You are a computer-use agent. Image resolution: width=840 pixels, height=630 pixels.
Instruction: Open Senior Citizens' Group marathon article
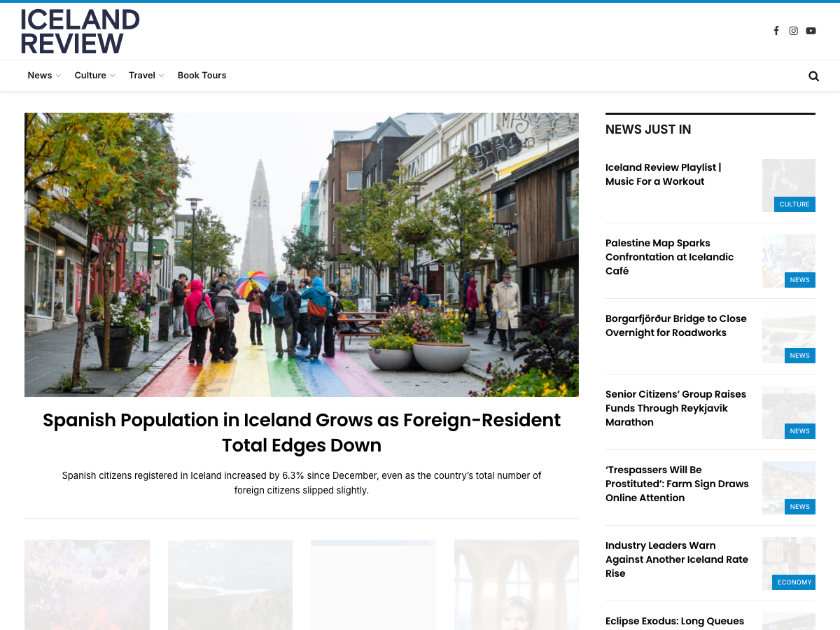(676, 408)
